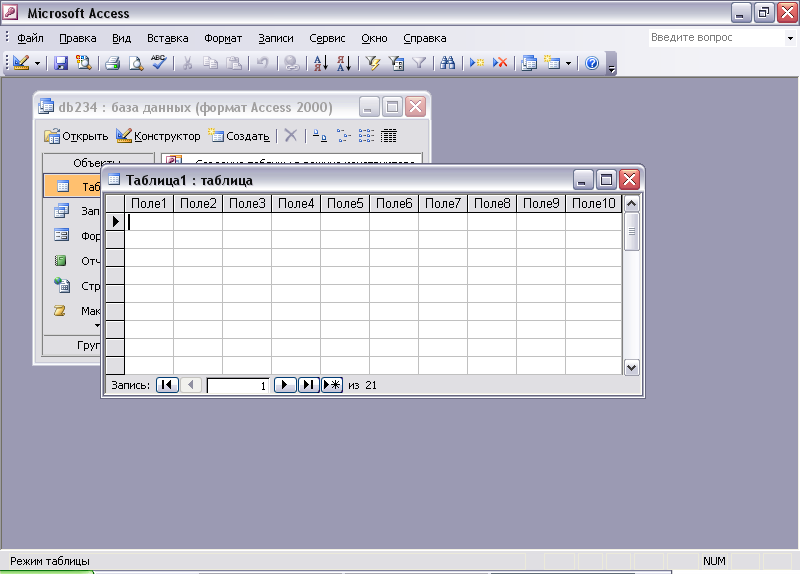Click the Введите вопрос help input box
800x574 pixels.
click(x=717, y=38)
